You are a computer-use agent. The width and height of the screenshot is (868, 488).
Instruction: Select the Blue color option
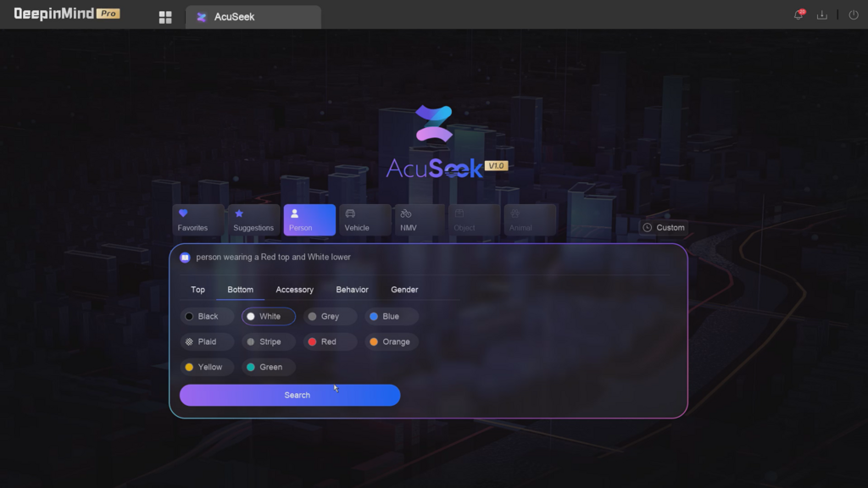pyautogui.click(x=392, y=317)
